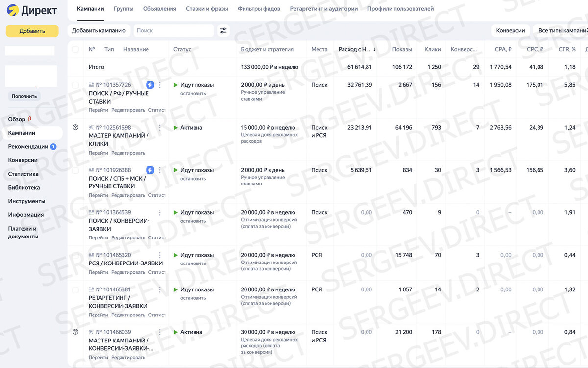
Task: Sort by the Расход column arrow
Action: tap(375, 49)
